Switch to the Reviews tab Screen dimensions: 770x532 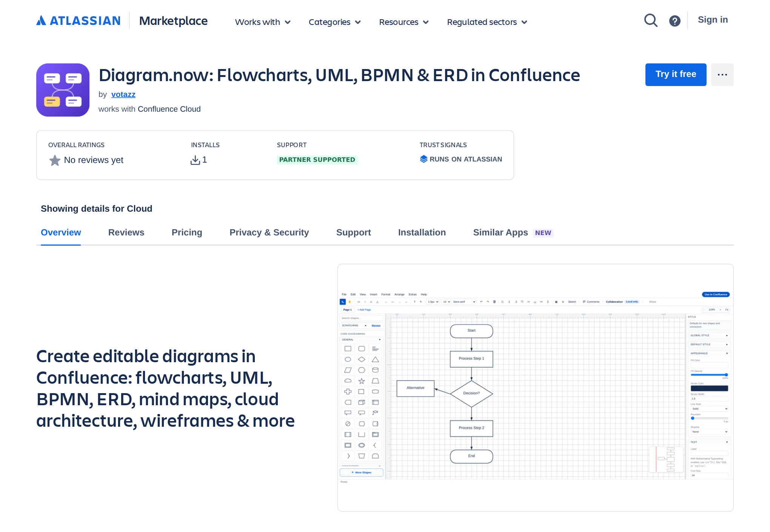(x=126, y=232)
